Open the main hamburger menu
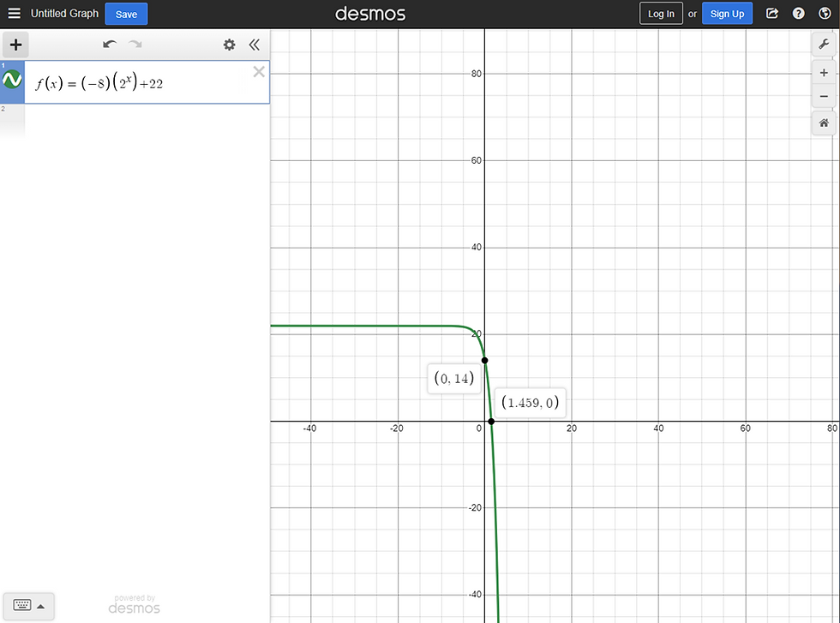The height and width of the screenshot is (623, 840). (x=14, y=13)
